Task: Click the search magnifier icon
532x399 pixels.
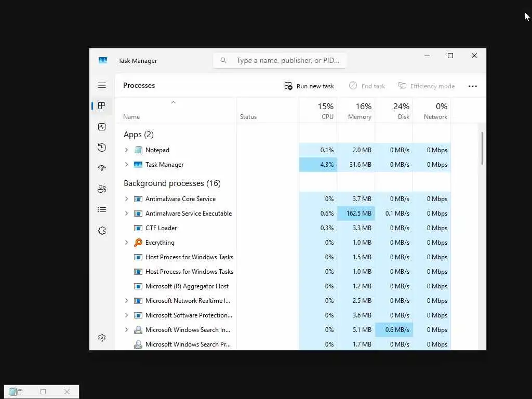Action: [223, 60]
